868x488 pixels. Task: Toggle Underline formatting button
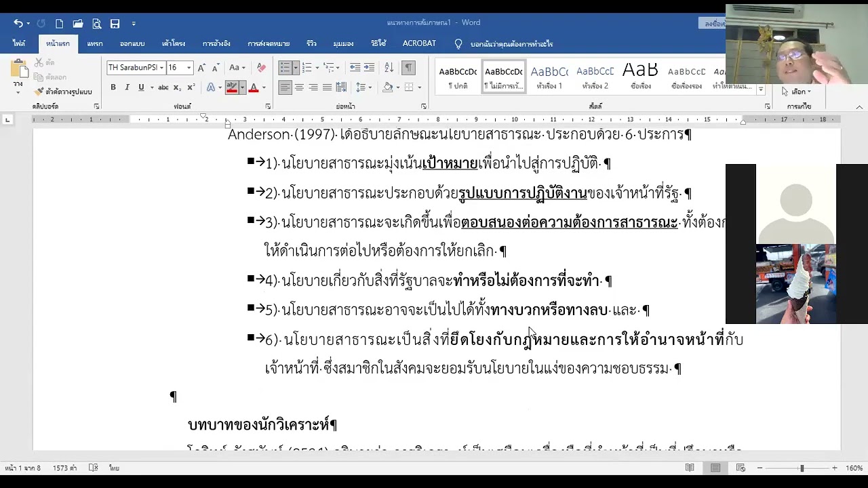(141, 87)
